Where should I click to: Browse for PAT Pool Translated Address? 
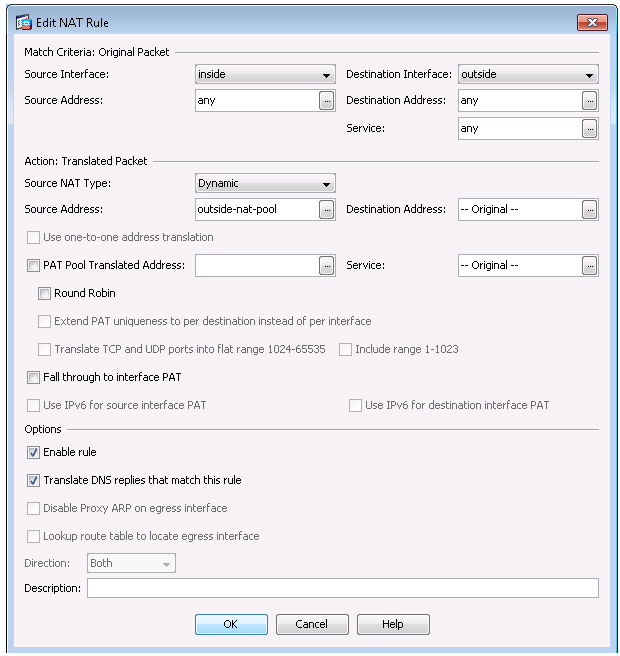point(326,266)
